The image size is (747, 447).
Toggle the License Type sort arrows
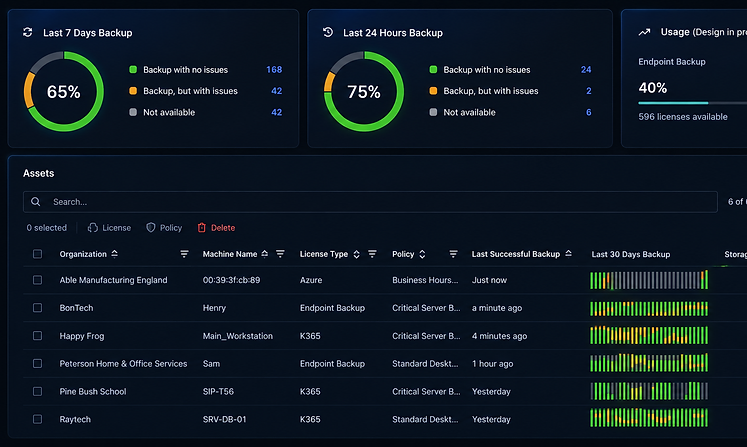click(356, 254)
